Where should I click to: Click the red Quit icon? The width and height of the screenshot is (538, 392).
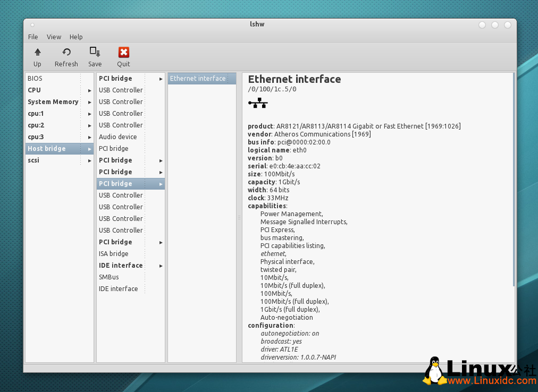pyautogui.click(x=123, y=52)
